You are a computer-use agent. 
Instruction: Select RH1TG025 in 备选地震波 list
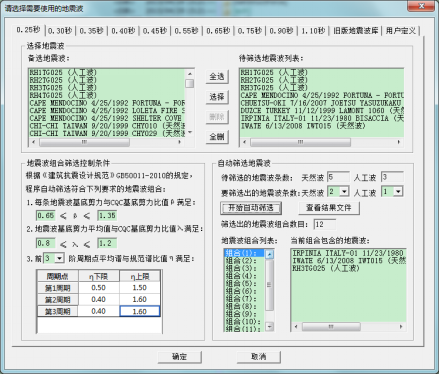[x=107, y=72]
